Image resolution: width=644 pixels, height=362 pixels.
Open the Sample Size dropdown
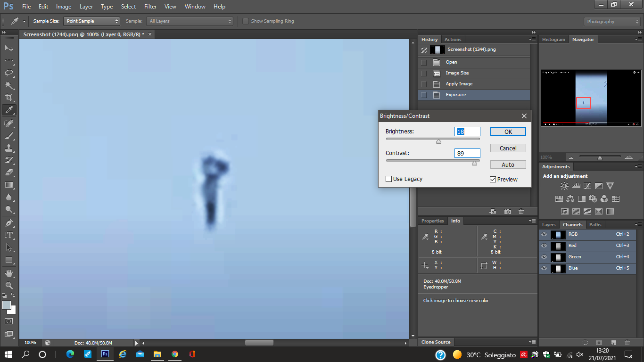91,21
